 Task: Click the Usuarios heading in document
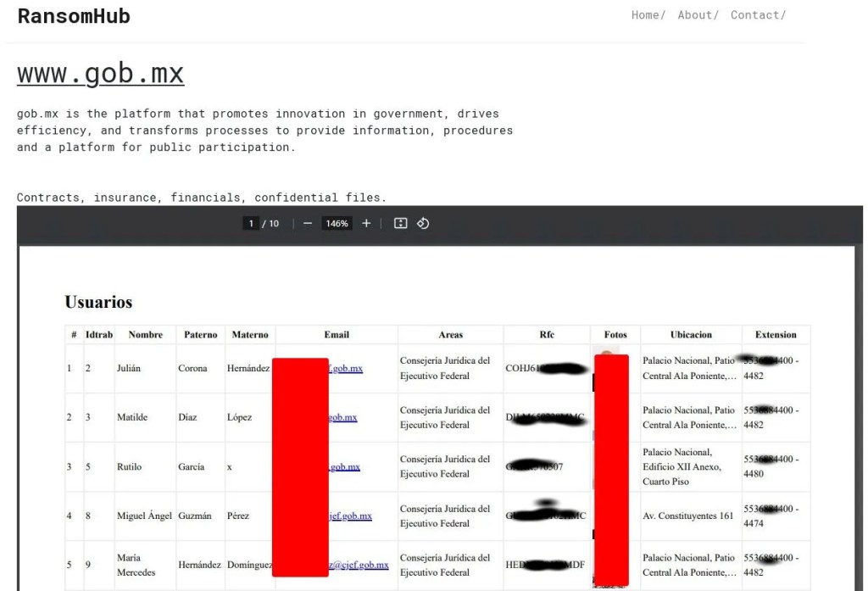pyautogui.click(x=98, y=302)
